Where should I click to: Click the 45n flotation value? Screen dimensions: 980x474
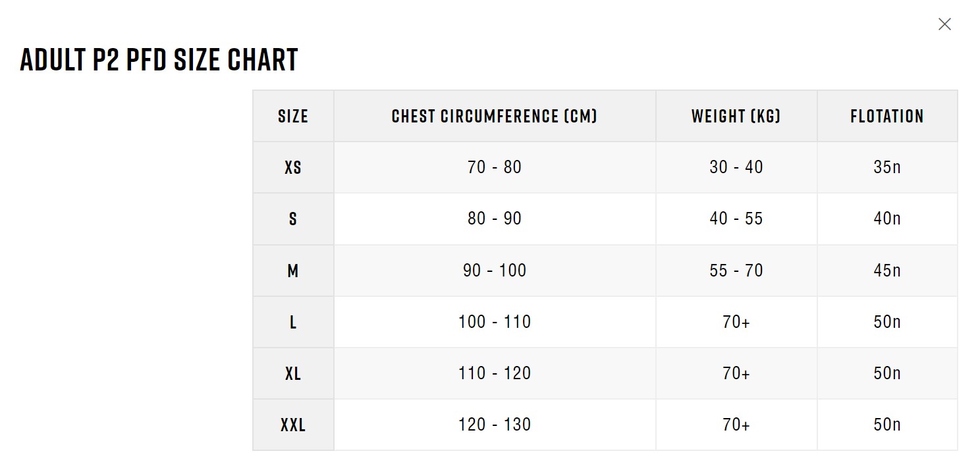887,270
